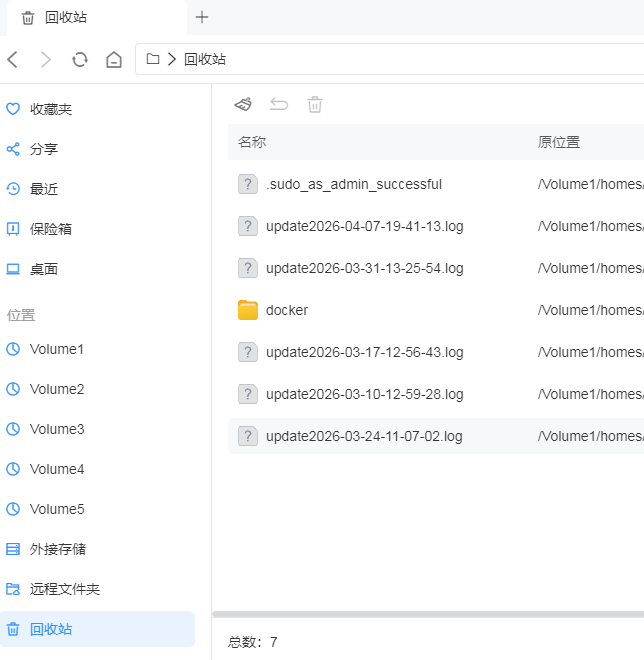The image size is (644, 660).
Task: Open 远程文件夹 in sidebar
Action: pyautogui.click(x=98, y=589)
